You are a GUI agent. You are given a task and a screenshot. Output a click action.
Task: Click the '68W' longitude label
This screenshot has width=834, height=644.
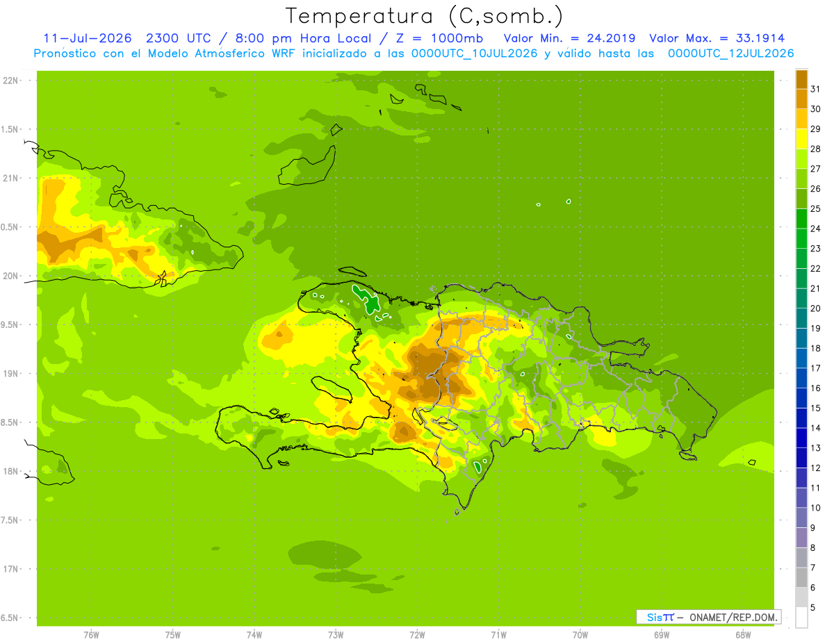[x=743, y=635]
